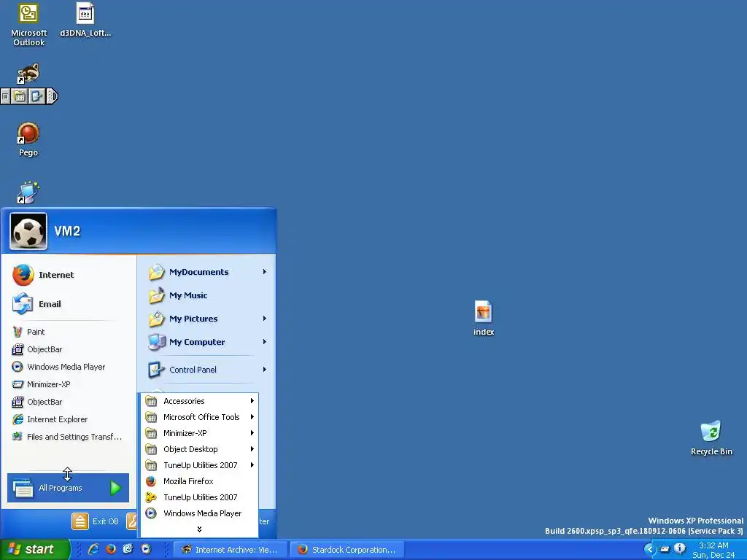The width and height of the screenshot is (747, 560).
Task: Select the index file on the desktop
Action: (x=483, y=318)
